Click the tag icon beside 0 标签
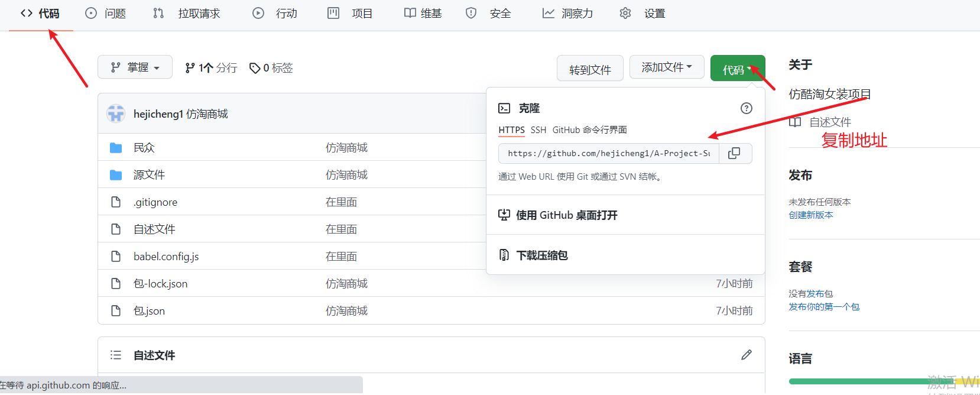Viewport: 980px width, 395px height. [x=255, y=68]
